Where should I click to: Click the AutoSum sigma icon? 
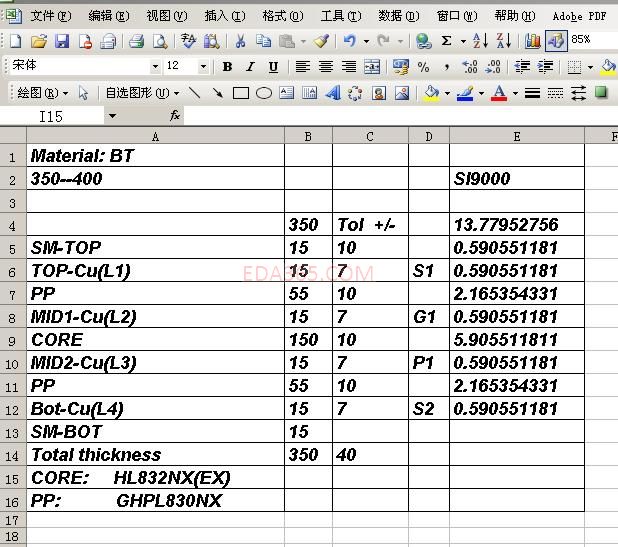pos(446,41)
